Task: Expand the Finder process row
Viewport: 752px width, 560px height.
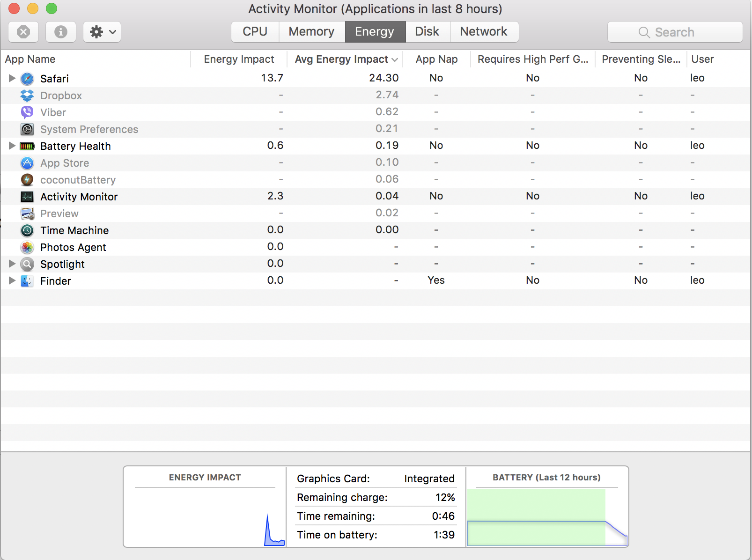Action: coord(12,280)
